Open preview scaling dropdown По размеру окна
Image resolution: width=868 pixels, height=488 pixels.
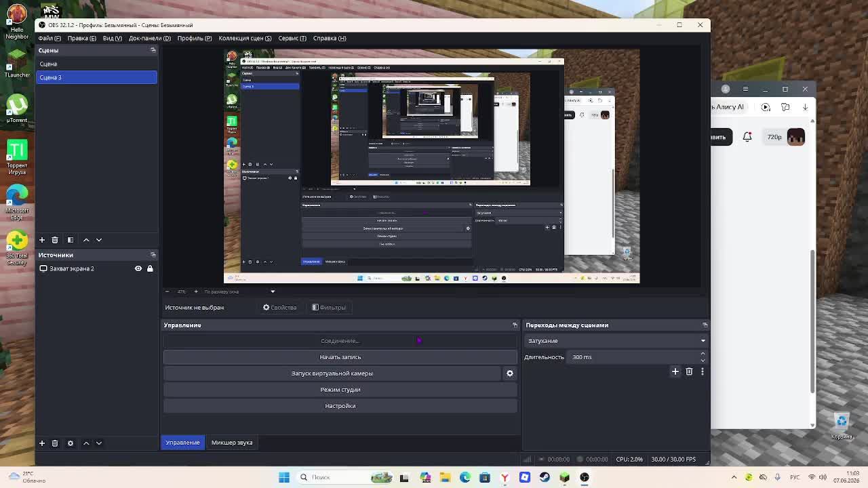(239, 291)
